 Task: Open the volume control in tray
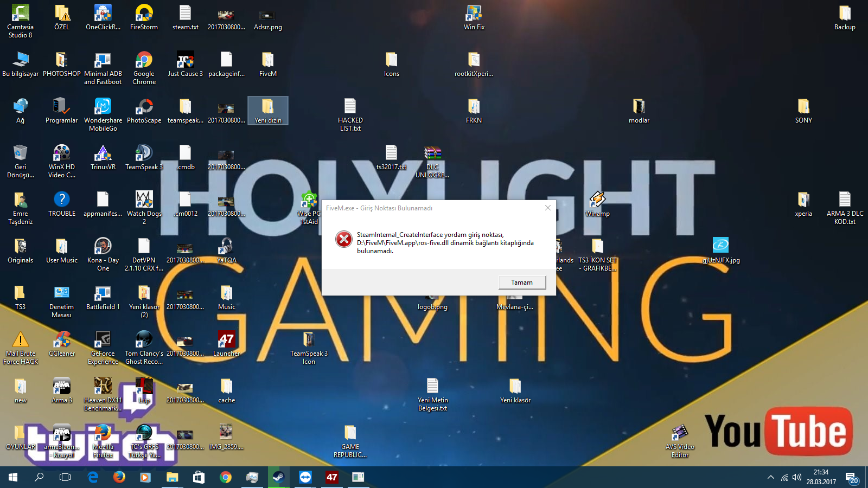point(796,477)
